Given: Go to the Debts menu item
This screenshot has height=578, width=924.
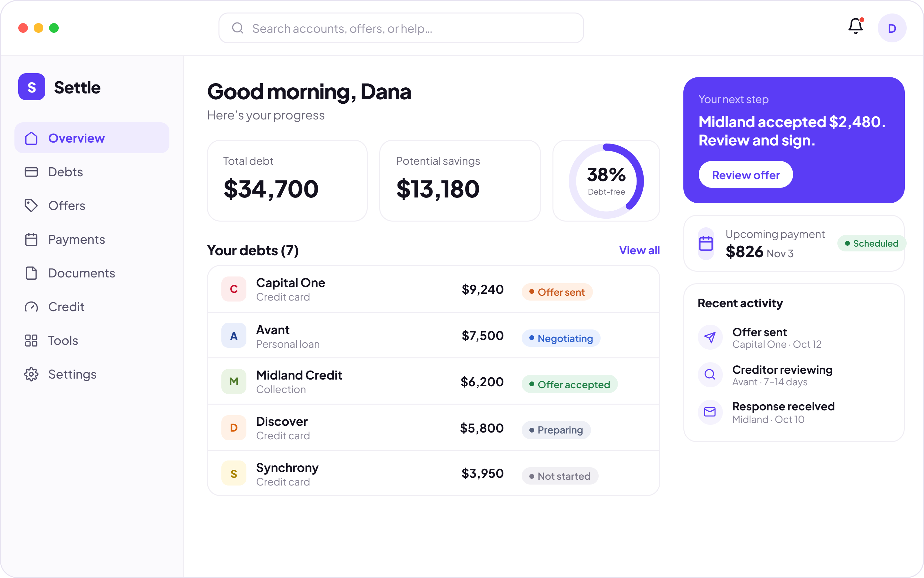Looking at the screenshot, I should tap(92, 172).
